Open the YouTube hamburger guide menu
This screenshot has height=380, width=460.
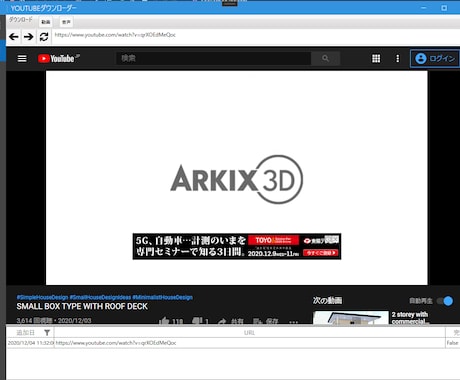tap(22, 59)
